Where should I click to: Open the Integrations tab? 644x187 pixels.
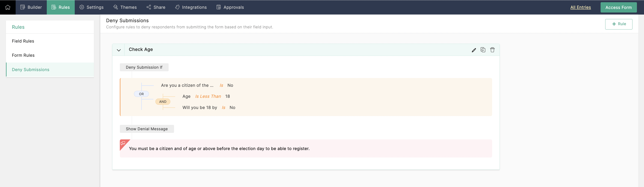coord(191,7)
